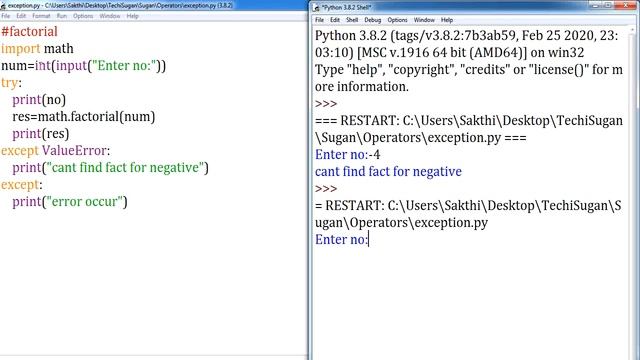Click the 'Python 3.8.2 Shell' title text
640x360 pixels.
tap(346, 7)
